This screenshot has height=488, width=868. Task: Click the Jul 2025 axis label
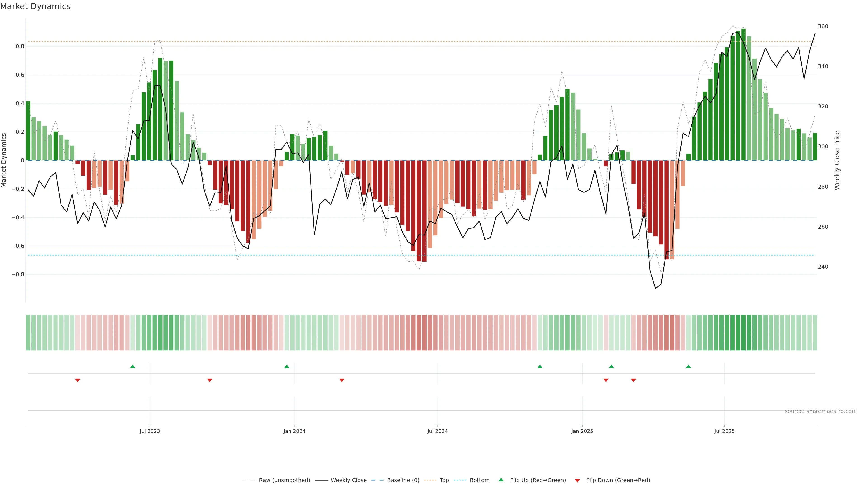point(724,431)
